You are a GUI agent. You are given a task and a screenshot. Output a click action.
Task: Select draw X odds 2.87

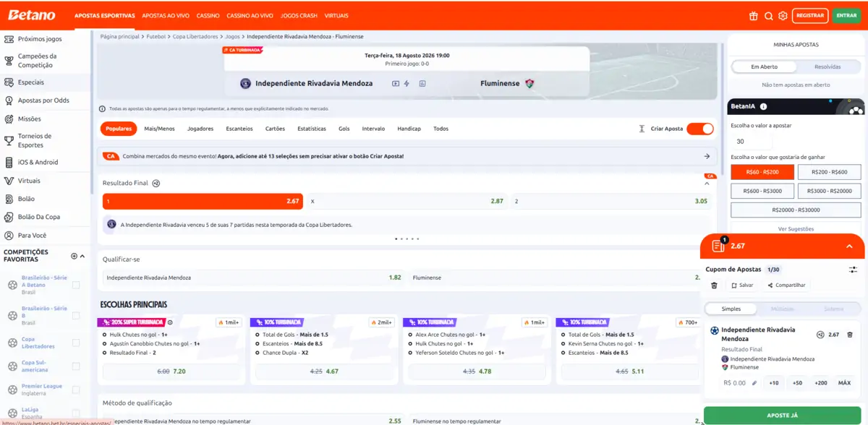[407, 201]
